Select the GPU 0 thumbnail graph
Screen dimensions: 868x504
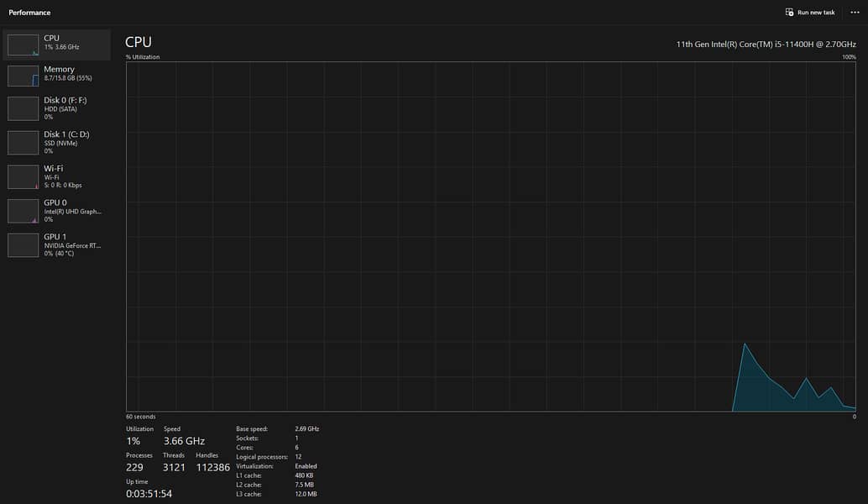click(23, 211)
